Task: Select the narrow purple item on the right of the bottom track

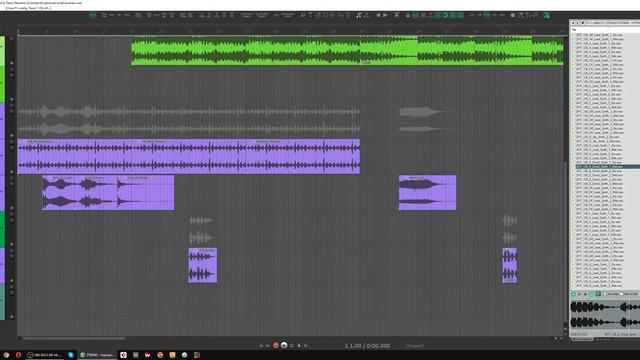Action: 510,265
